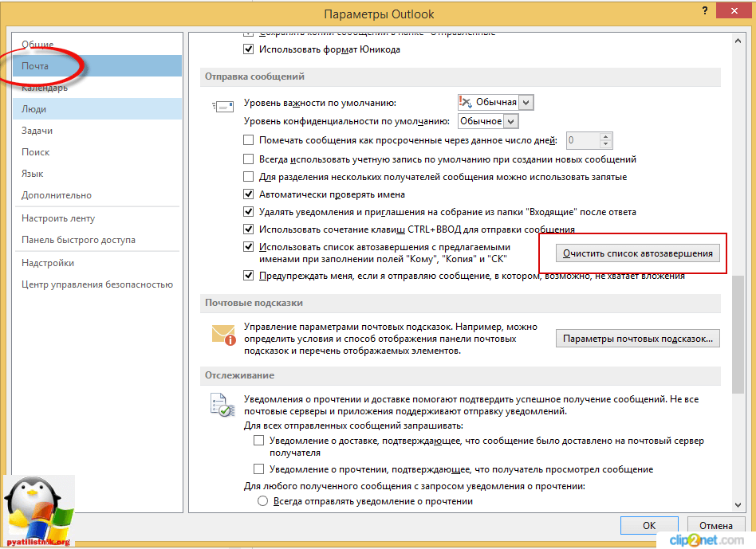756x549 pixels.
Task: Open Панель быстрого доступа category
Action: pos(97,239)
